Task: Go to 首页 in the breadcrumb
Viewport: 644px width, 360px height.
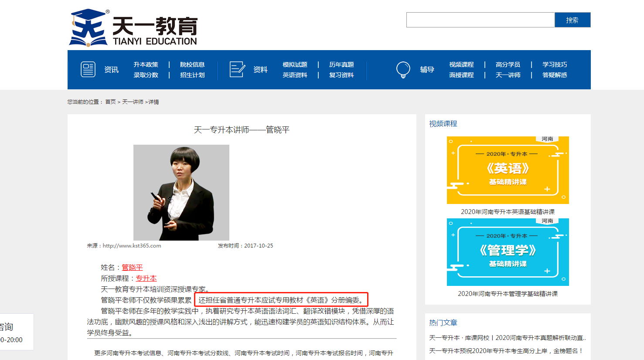Action: pos(110,102)
